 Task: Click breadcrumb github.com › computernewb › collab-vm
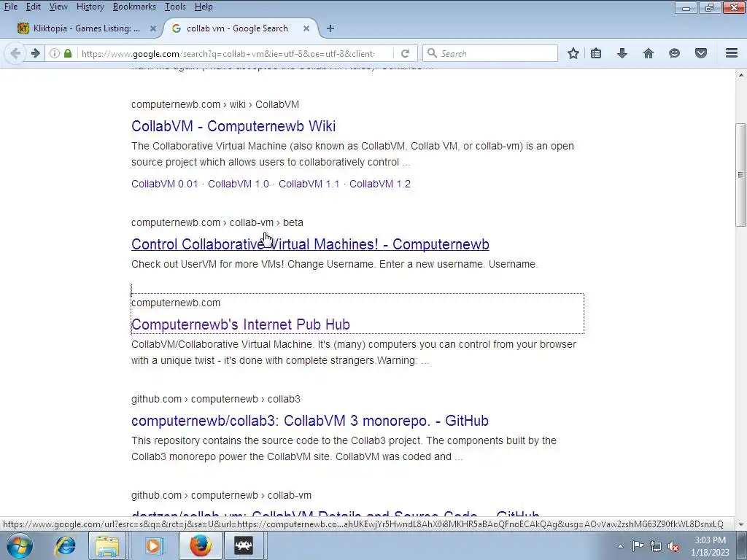(x=222, y=495)
